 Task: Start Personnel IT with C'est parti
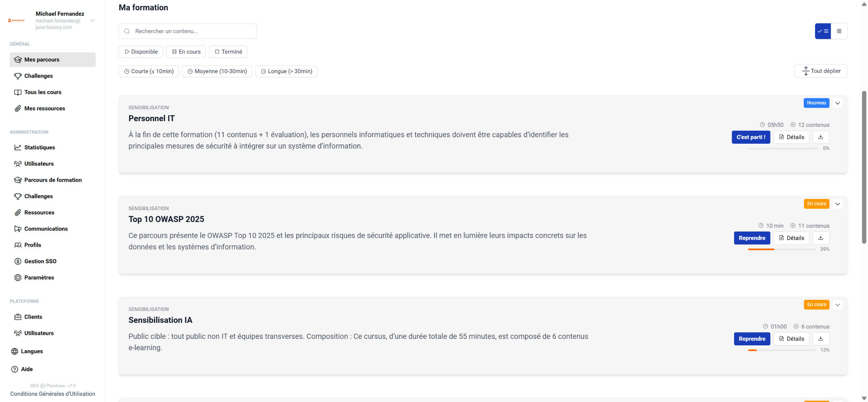click(751, 137)
